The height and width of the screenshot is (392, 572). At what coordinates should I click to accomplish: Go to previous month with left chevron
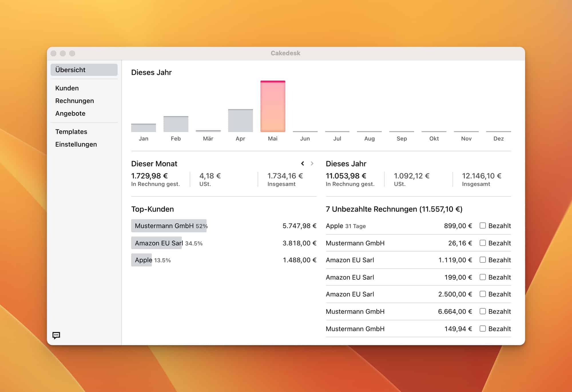303,164
